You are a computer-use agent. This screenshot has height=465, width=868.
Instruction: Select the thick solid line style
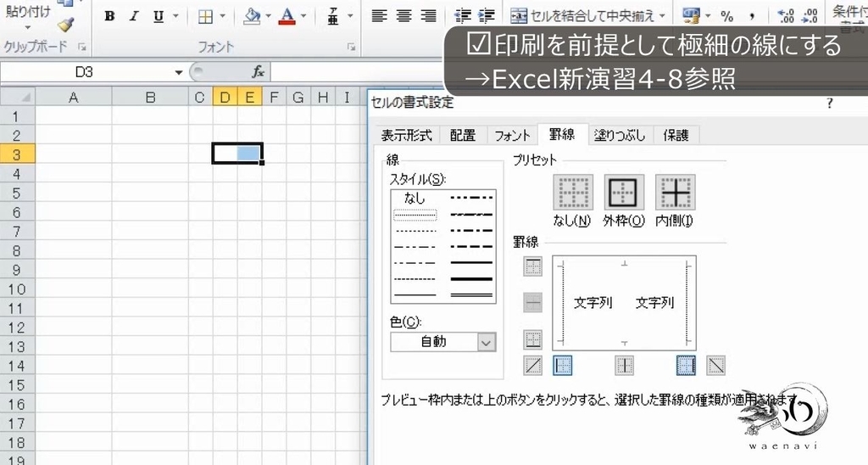pos(471,279)
